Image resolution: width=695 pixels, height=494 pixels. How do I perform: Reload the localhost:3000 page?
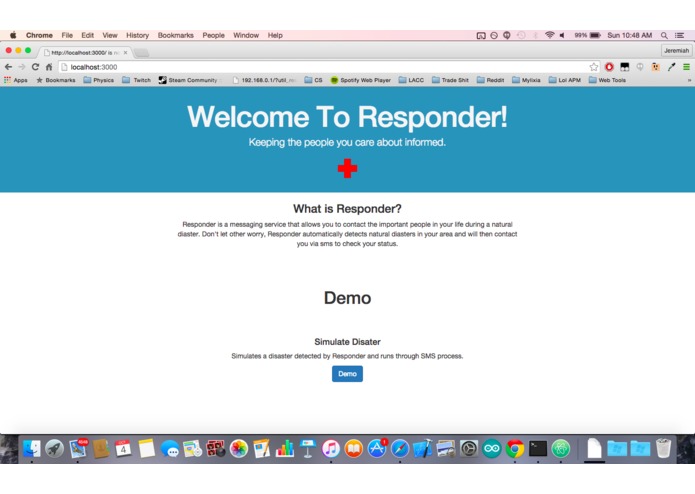(35, 67)
